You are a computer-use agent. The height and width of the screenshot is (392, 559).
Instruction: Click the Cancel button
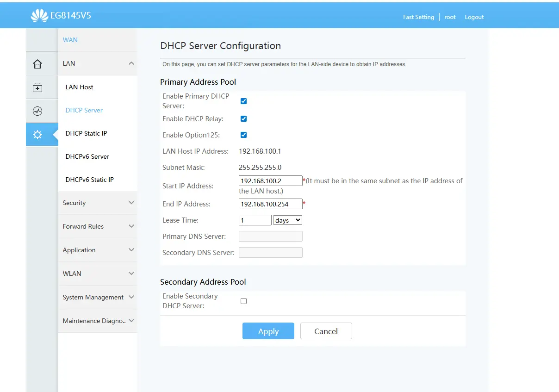coord(326,331)
